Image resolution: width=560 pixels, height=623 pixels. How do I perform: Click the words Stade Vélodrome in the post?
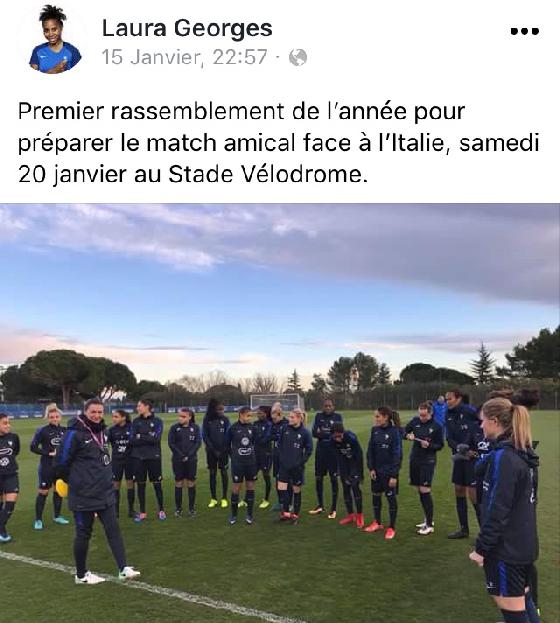[x=265, y=174]
